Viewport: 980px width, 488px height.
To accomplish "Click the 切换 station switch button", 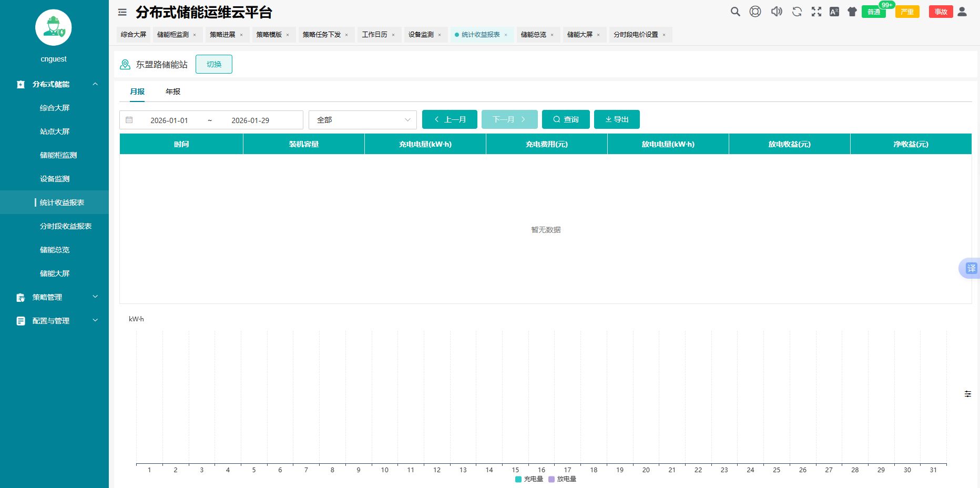I will coord(213,64).
